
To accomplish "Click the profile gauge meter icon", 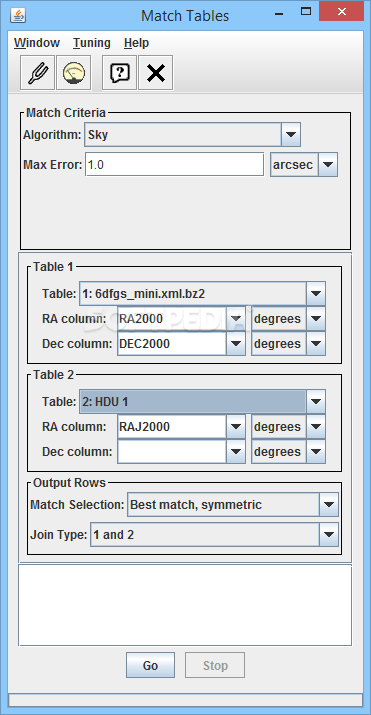I will click(x=74, y=73).
